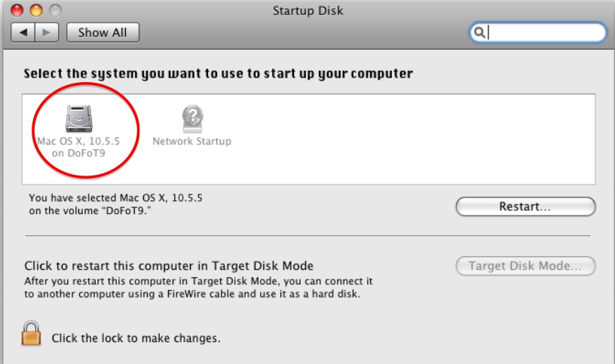Click the Startup Disk window title
Image resolution: width=615 pixels, height=364 pixels.
coord(308,11)
